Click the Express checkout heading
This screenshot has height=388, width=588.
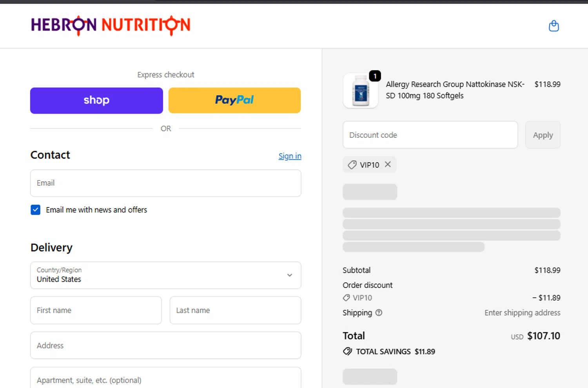click(x=165, y=74)
